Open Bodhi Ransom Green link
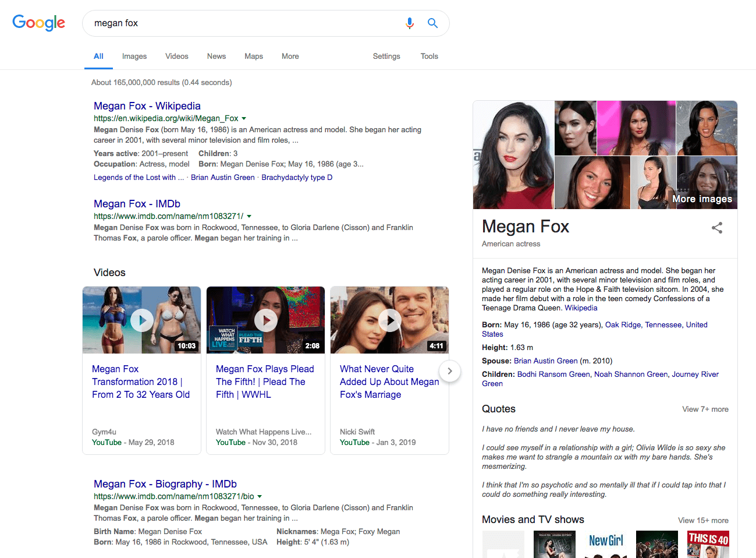This screenshot has height=558, width=756. [553, 375]
